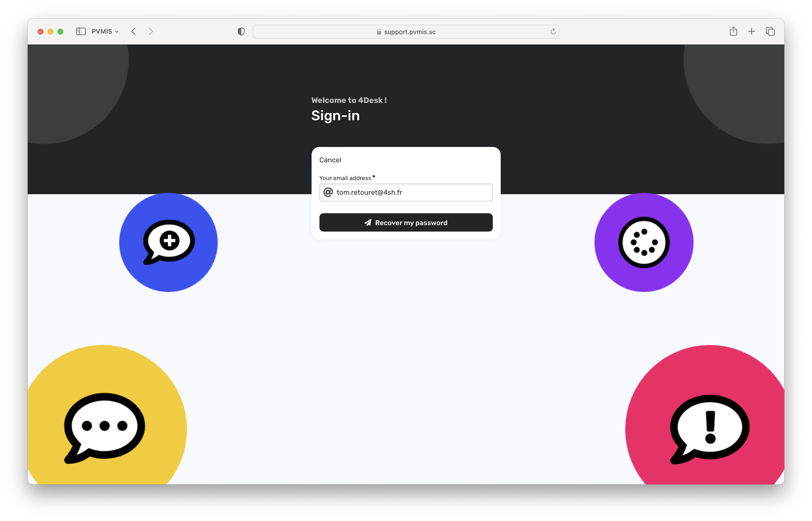Click into the email address field
The height and width of the screenshot is (521, 812).
point(412,192)
